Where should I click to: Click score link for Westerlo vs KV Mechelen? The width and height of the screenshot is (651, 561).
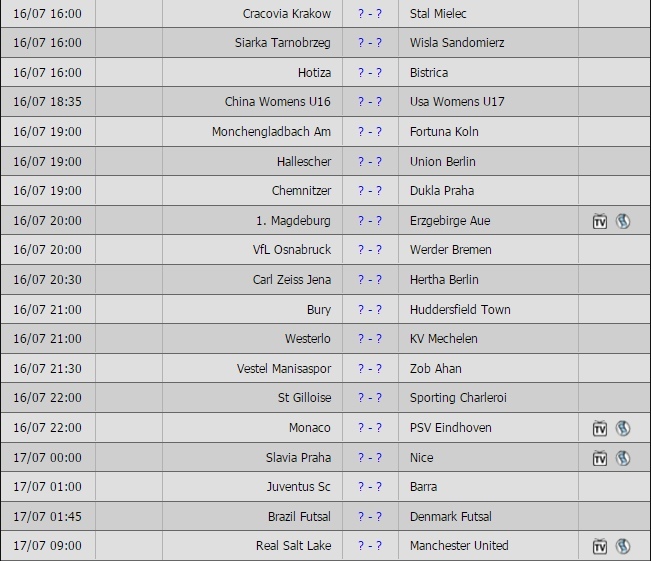click(370, 339)
